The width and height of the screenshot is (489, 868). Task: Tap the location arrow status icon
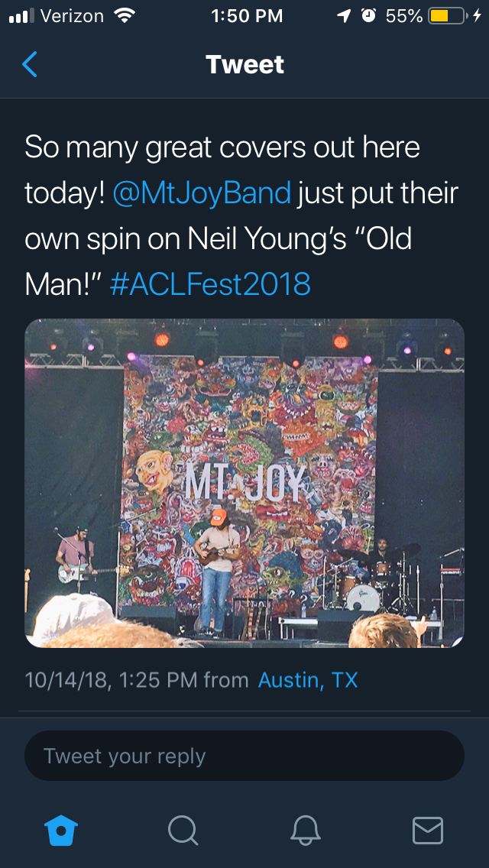[346, 16]
